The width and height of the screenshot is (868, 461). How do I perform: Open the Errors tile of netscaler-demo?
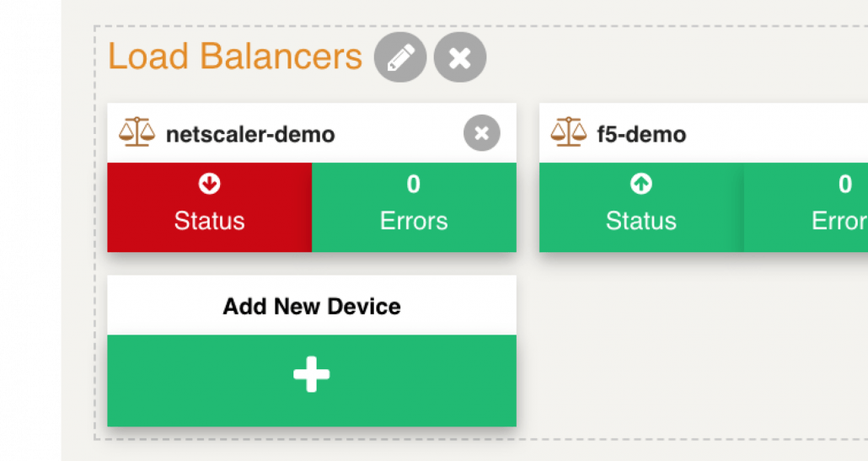point(414,207)
